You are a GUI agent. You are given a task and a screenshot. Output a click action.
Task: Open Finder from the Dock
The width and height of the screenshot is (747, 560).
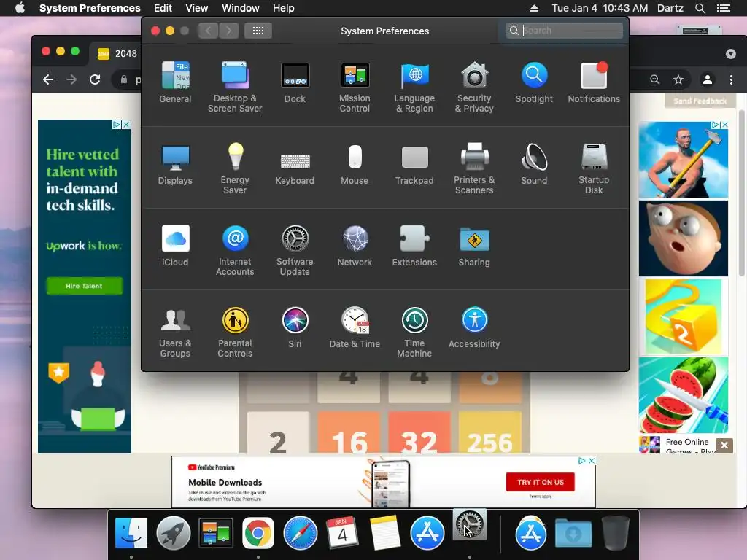click(x=131, y=533)
